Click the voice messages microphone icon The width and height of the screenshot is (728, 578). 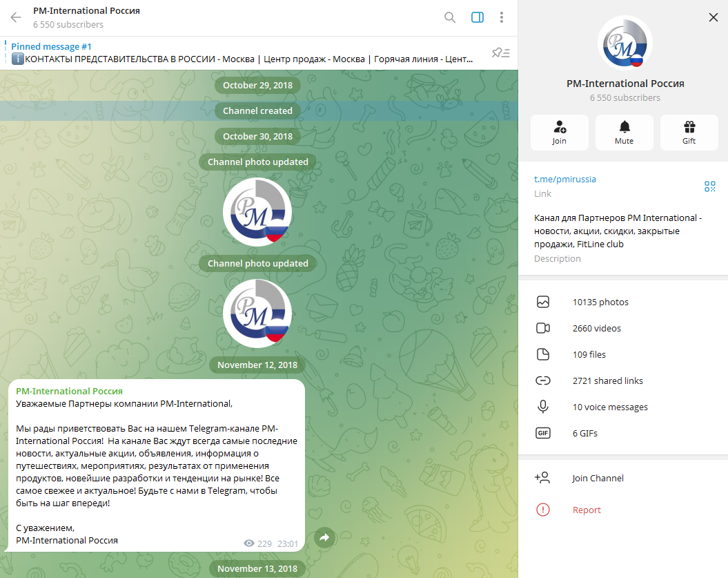[x=543, y=407]
